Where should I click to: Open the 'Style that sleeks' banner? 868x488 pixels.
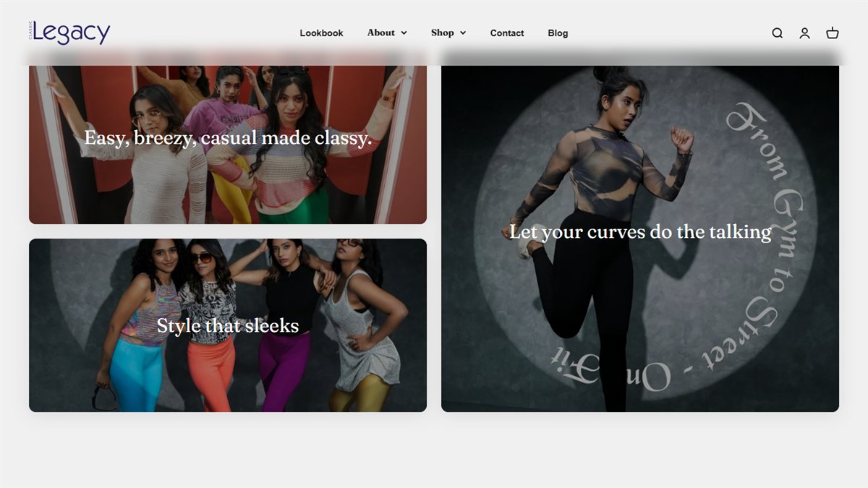(228, 325)
